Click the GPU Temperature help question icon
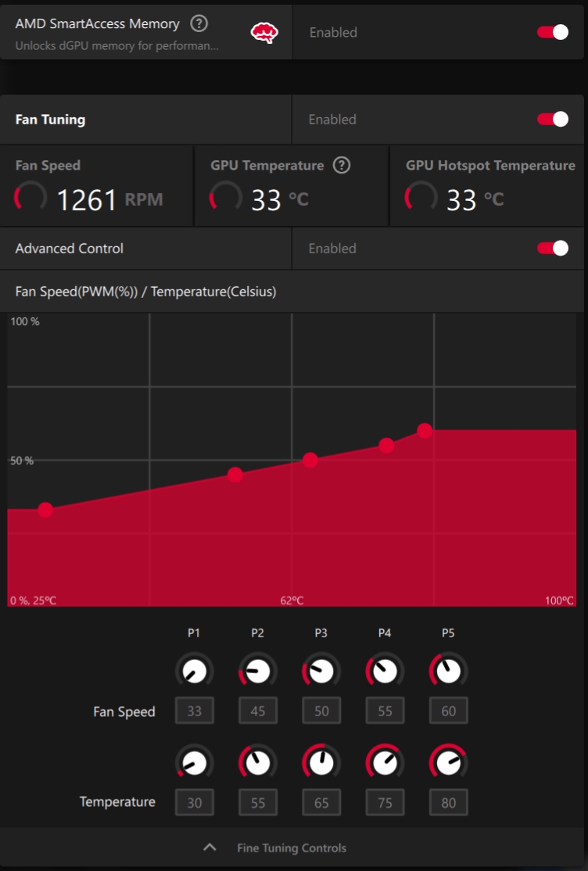 coord(341,165)
